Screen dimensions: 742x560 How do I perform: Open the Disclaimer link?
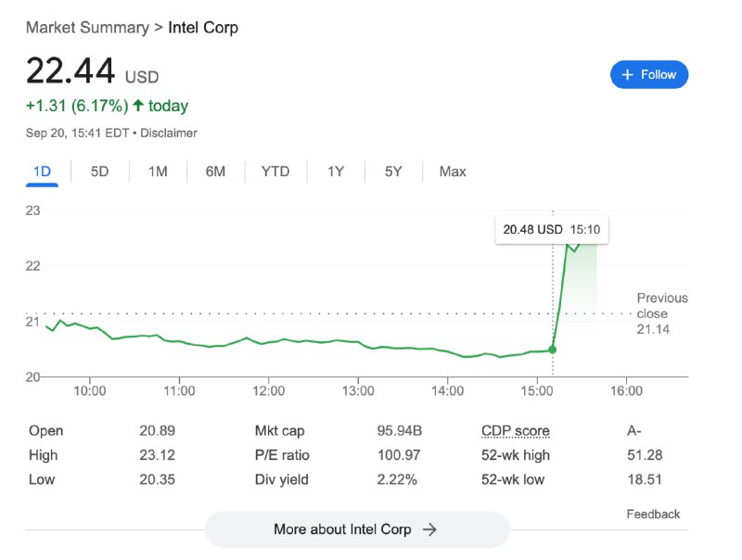[x=169, y=133]
